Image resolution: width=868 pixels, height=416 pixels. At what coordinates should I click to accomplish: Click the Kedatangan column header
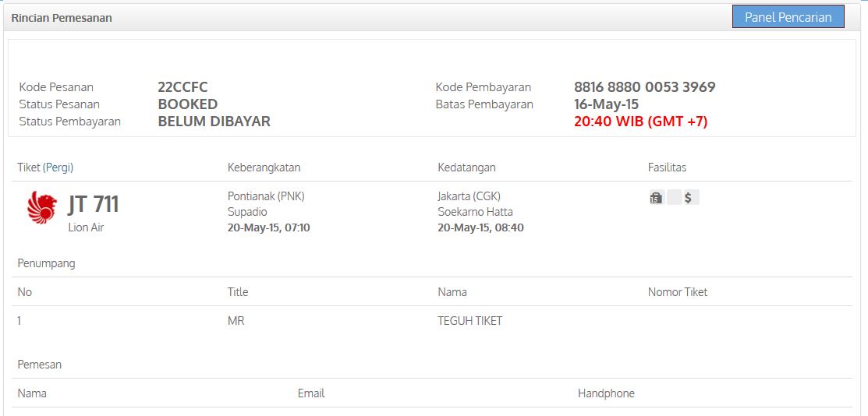click(x=466, y=167)
